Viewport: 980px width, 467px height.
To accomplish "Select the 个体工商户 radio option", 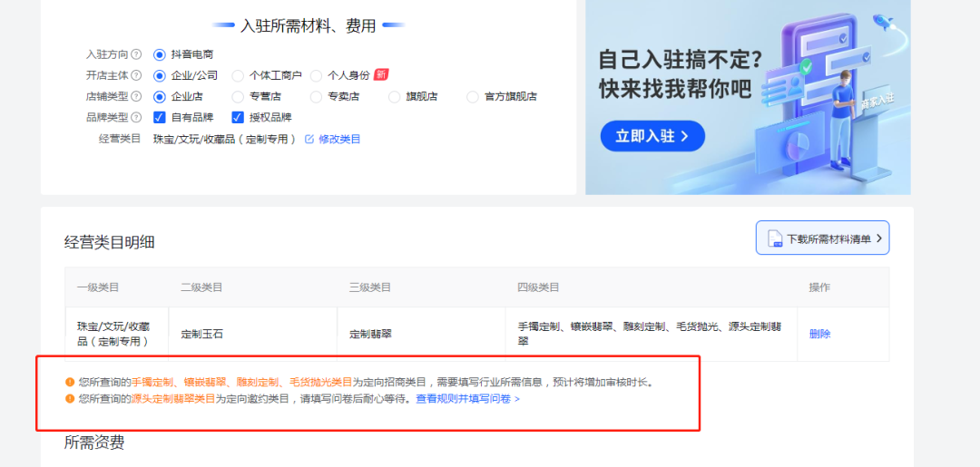I will click(x=238, y=75).
